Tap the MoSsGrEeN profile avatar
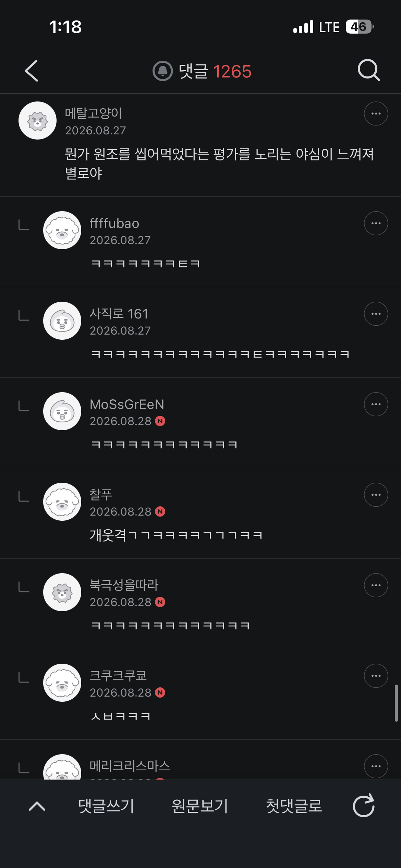Screen dimensions: 401x868 pos(62,411)
